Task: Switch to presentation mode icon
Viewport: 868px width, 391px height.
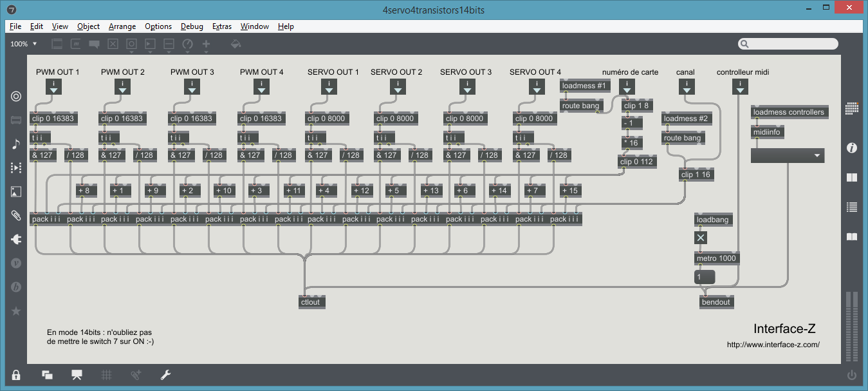Action: pos(77,375)
